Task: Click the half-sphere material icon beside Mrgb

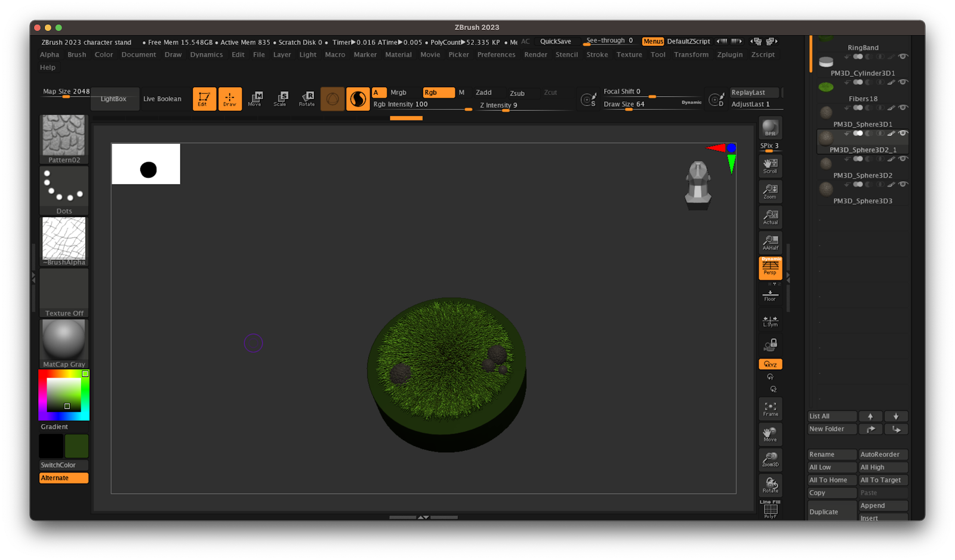Action: click(x=358, y=99)
